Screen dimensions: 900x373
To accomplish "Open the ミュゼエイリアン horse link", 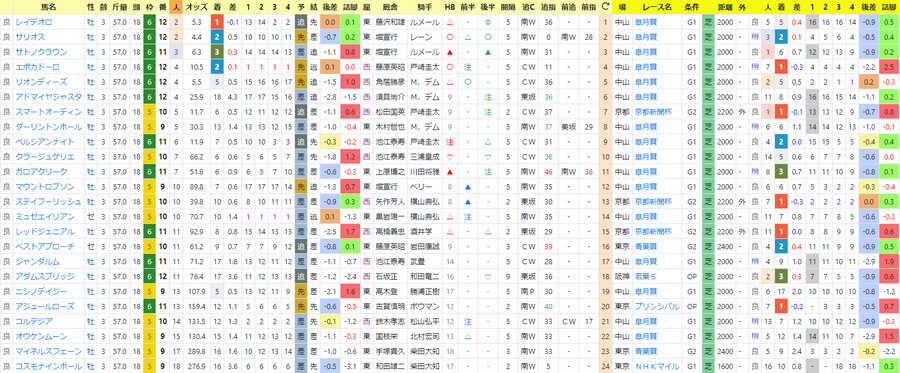I will (x=45, y=216).
